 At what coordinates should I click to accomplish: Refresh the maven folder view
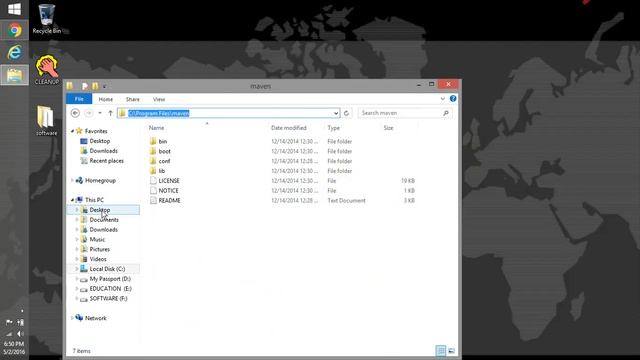tap(347, 113)
